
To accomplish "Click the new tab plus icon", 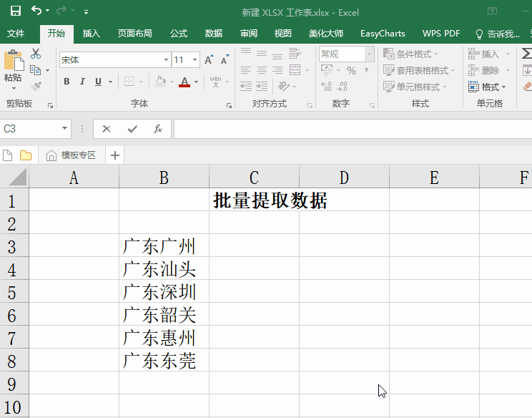I will (x=114, y=155).
